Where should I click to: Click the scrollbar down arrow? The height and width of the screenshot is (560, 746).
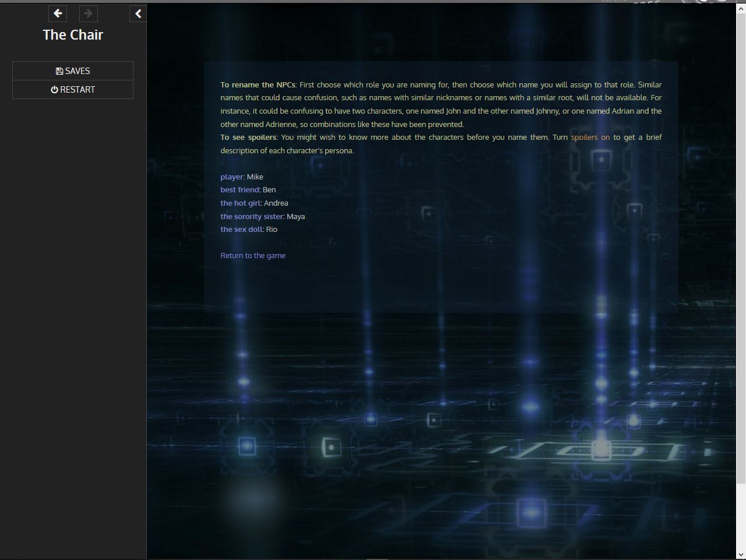pyautogui.click(x=741, y=554)
